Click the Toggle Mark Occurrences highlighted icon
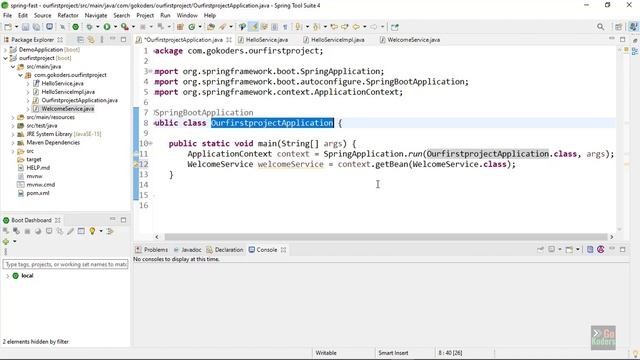 coord(253,27)
